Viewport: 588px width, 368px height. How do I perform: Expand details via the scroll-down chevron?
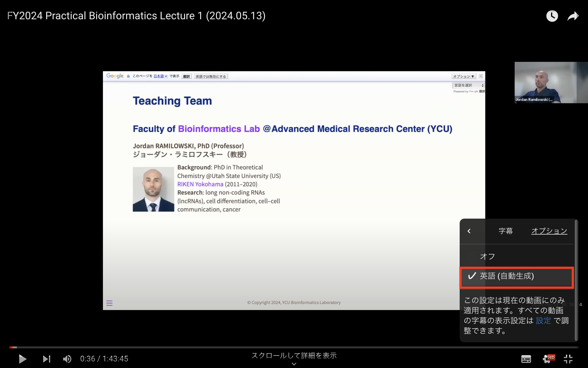point(294,364)
